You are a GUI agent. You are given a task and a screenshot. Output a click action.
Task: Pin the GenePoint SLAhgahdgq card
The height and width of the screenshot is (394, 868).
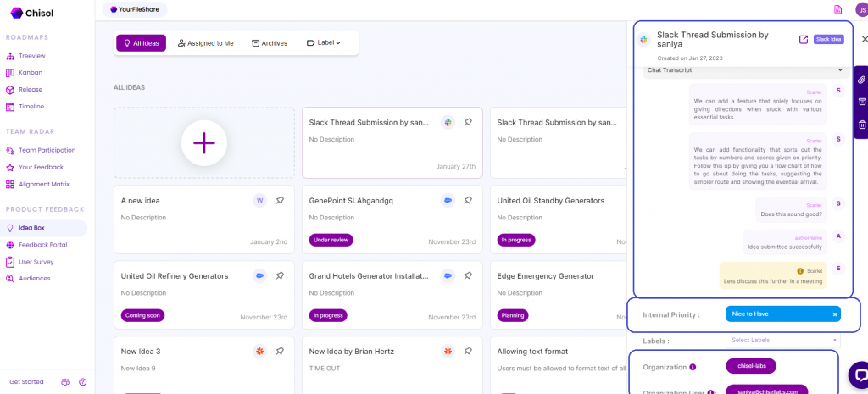[x=468, y=200]
